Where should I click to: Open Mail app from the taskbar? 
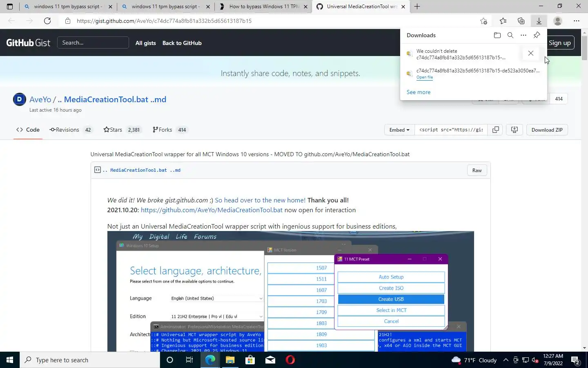(x=270, y=360)
